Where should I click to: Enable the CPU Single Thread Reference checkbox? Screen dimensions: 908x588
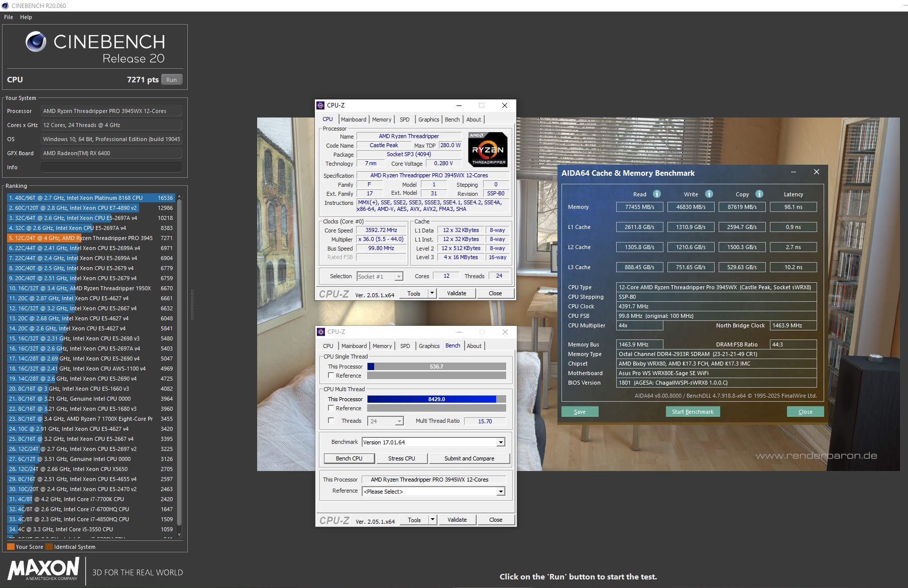(331, 376)
